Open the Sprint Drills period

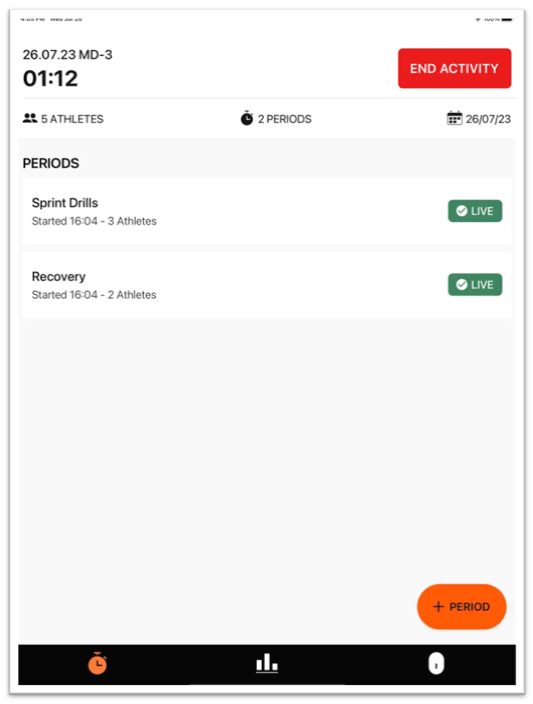tap(267, 211)
